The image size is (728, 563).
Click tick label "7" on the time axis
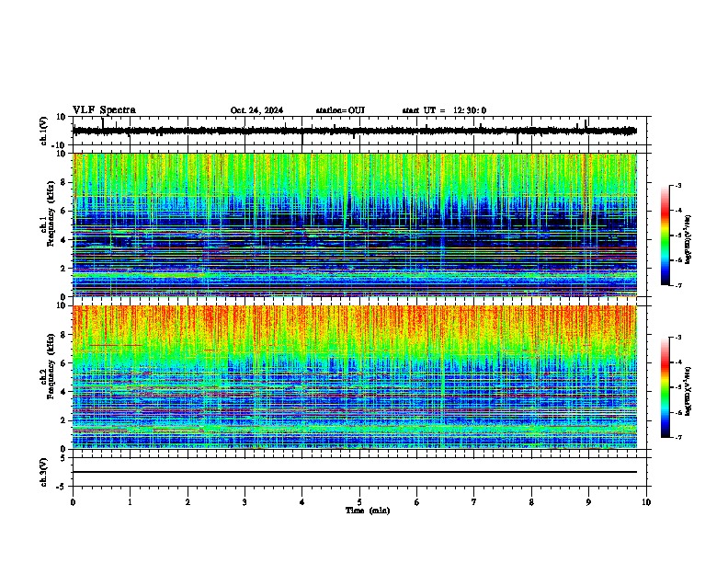coord(474,502)
